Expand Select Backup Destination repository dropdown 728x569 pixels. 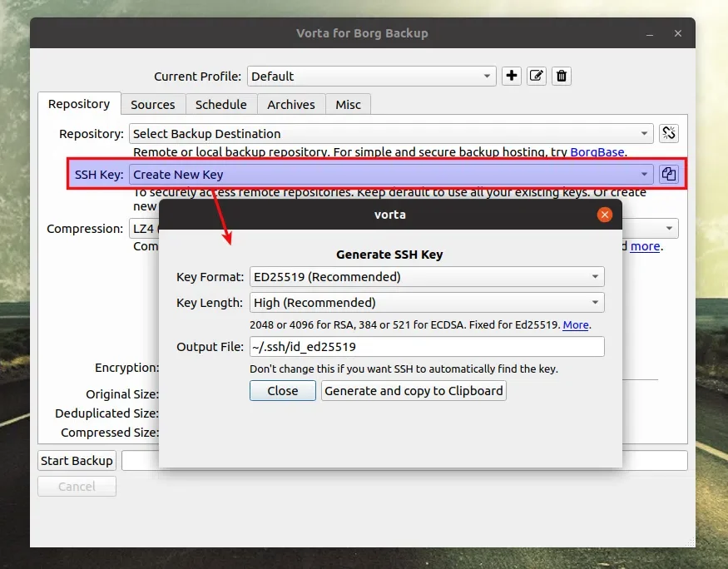coord(391,133)
